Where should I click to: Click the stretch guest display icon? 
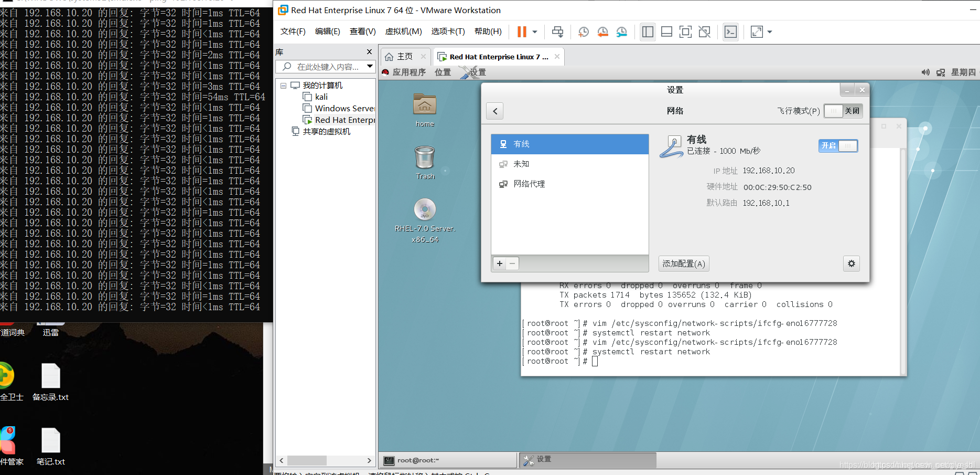pos(757,32)
